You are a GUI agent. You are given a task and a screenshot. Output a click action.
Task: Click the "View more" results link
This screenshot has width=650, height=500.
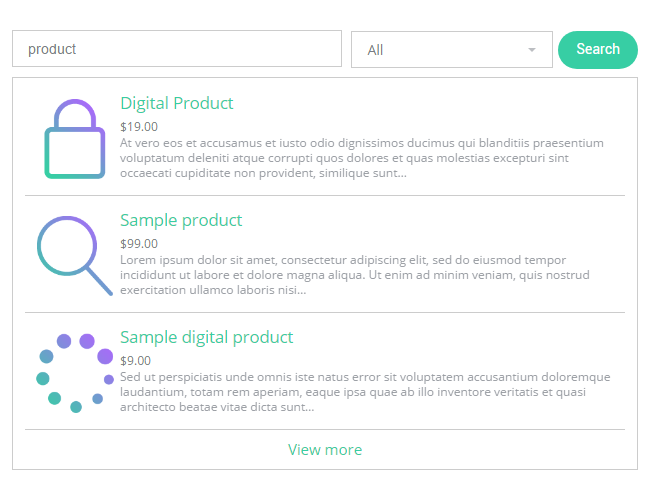(325, 450)
